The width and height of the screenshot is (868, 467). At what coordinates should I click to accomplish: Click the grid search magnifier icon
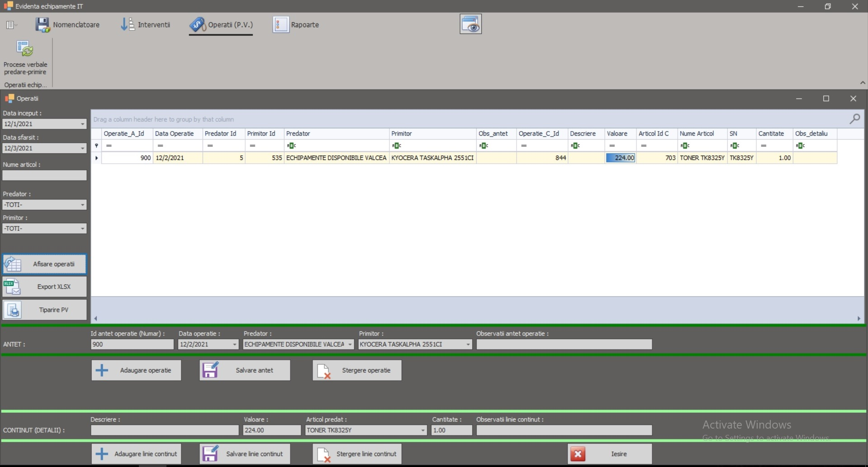[x=854, y=119]
